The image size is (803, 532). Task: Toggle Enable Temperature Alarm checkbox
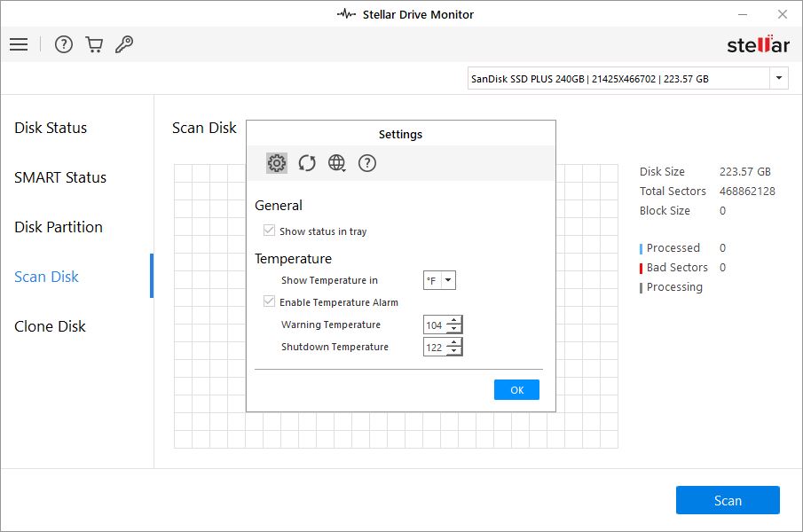coord(269,301)
